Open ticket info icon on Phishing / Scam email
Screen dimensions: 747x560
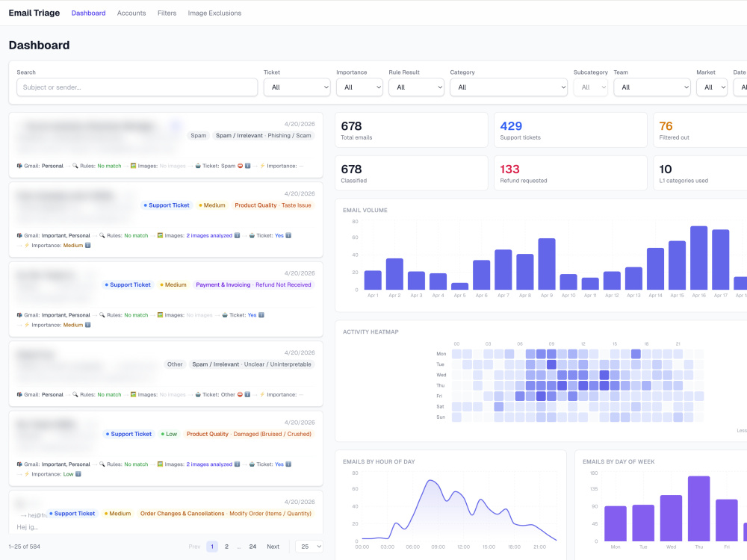(x=248, y=166)
